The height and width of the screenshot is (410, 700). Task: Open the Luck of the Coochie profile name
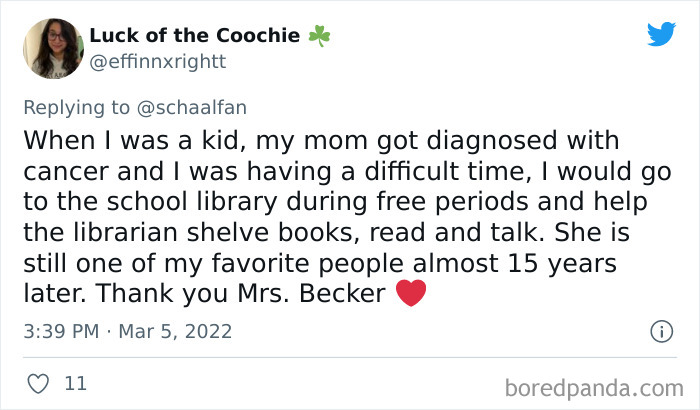point(194,36)
